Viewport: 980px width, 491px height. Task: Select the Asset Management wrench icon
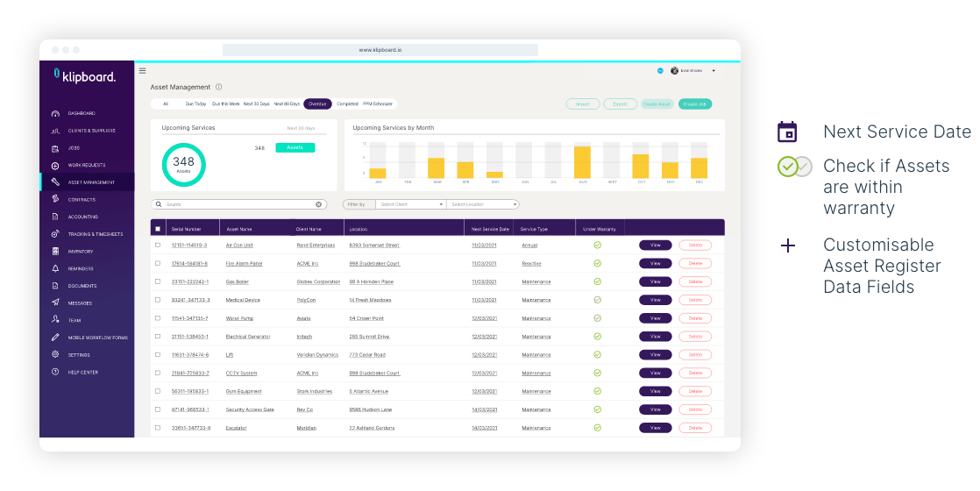(x=55, y=182)
